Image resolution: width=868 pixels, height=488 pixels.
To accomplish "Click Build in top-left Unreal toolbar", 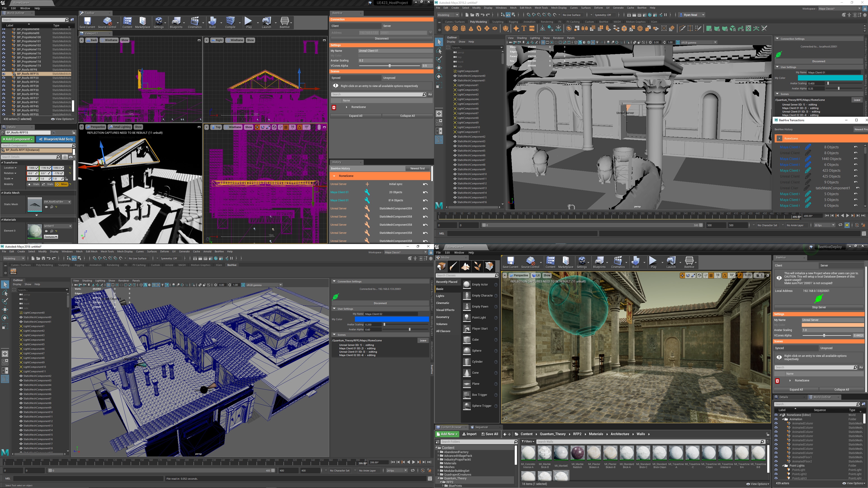I will 212,23.
